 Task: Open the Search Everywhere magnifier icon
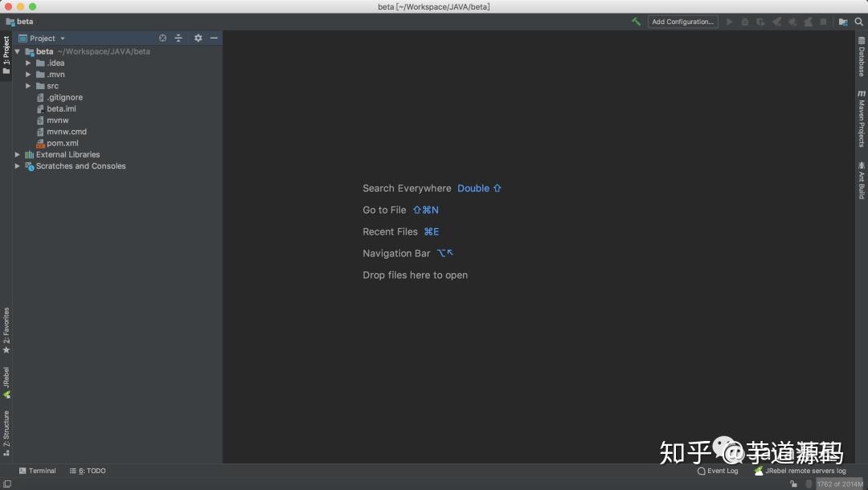[x=858, y=22]
